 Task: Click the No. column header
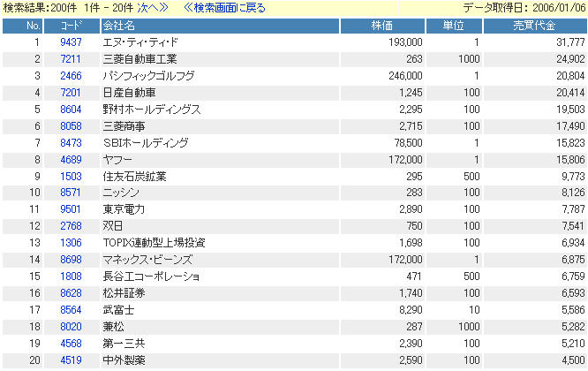point(22,26)
